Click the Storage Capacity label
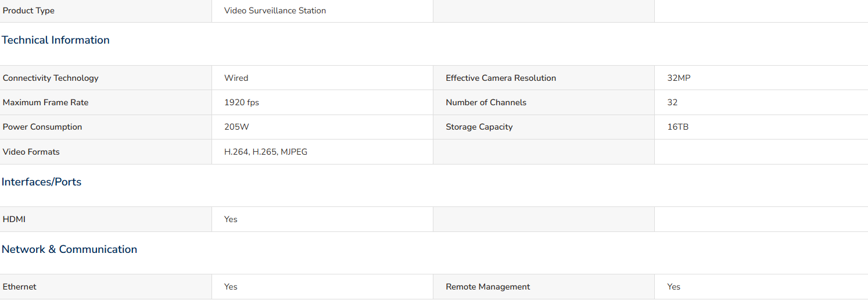 (479, 127)
